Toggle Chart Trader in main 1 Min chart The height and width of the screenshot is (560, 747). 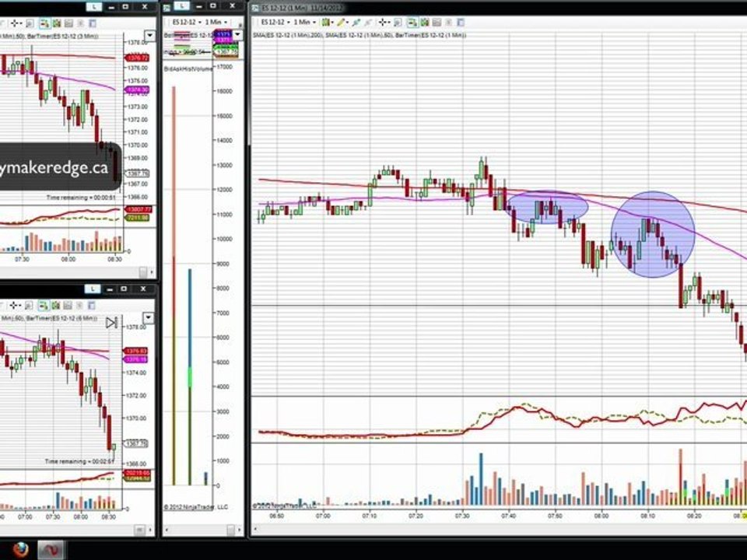pos(412,23)
